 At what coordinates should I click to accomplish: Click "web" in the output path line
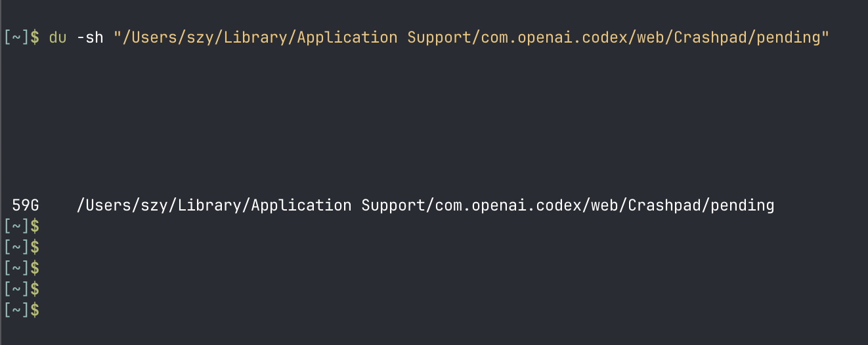coord(605,205)
